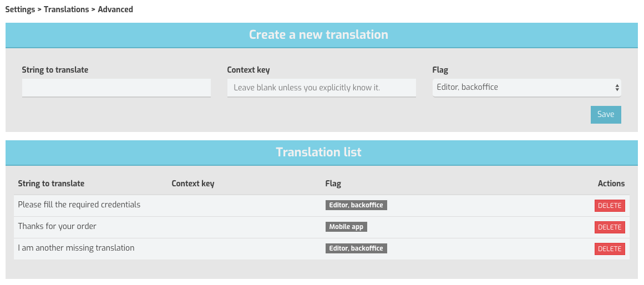The image size is (644, 285).
Task: Click the Advanced breadcrumb item
Action: pyautogui.click(x=115, y=9)
